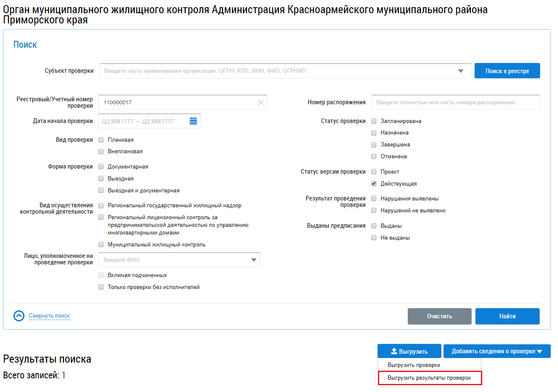Uncheck the Действующая status checkbox
Image resolution: width=558 pixels, height=392 pixels.
coord(374,184)
